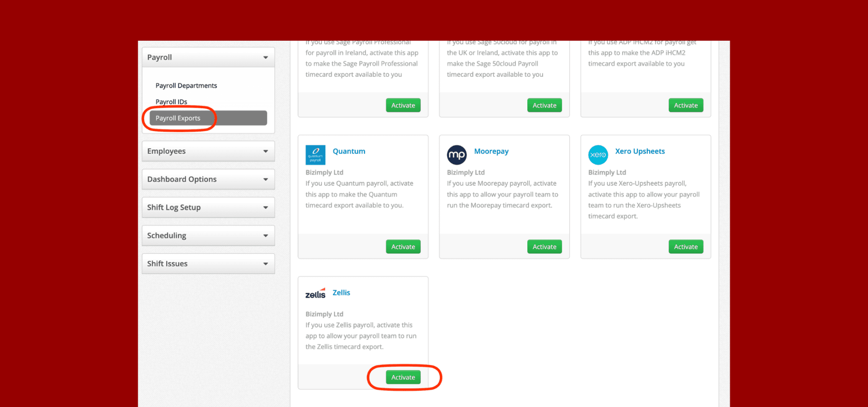868x407 pixels.
Task: Activate the ADP iHCM2 export
Action: (x=685, y=105)
